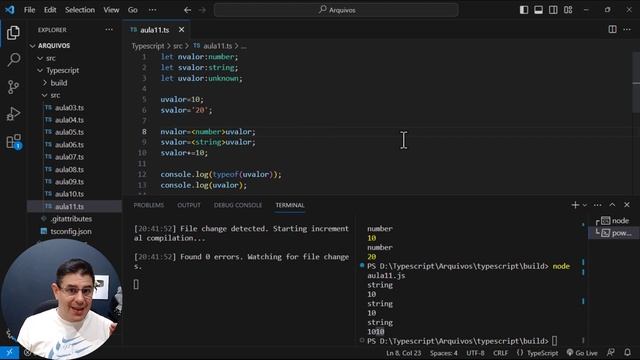640x360 pixels.
Task: Open the Source Control view
Action: coord(13,87)
